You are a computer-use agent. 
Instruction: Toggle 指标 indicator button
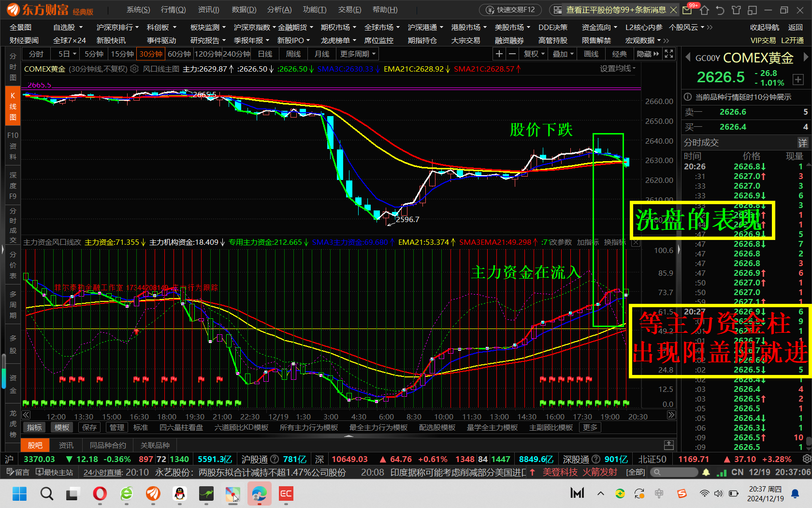point(34,428)
